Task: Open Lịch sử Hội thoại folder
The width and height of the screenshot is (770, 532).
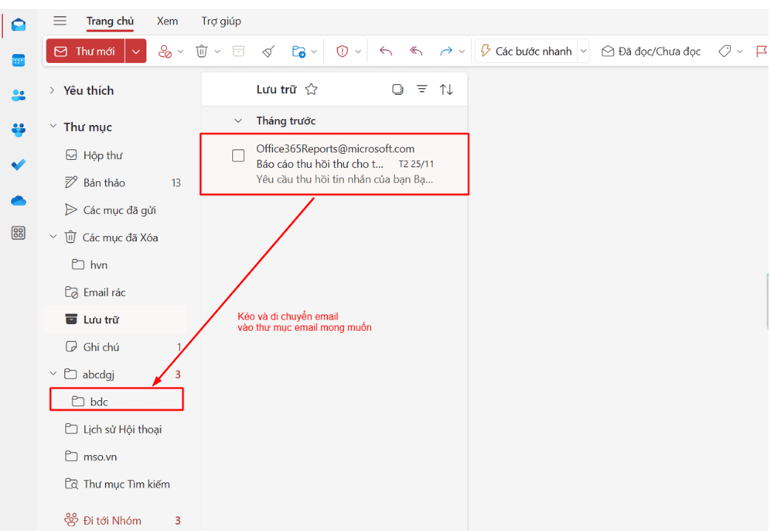Action: click(116, 429)
